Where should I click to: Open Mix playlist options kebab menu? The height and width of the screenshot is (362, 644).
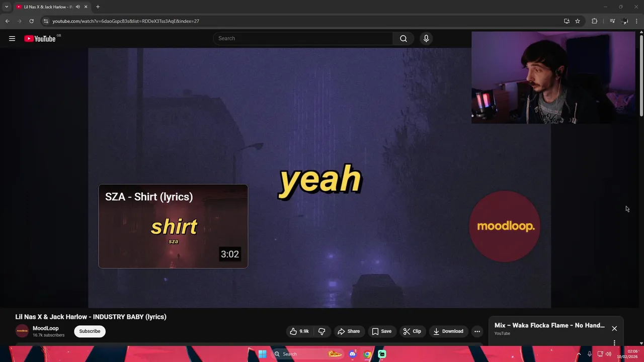click(614, 343)
